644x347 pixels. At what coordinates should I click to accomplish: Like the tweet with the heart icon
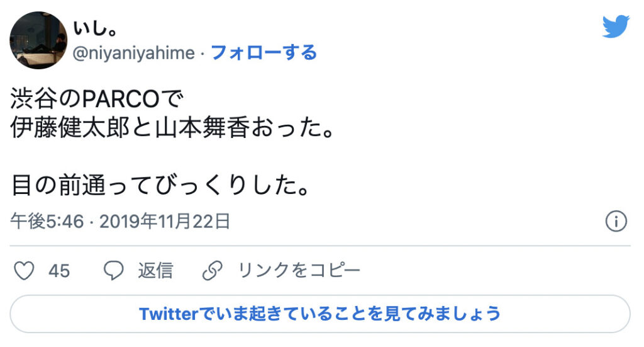click(x=24, y=271)
